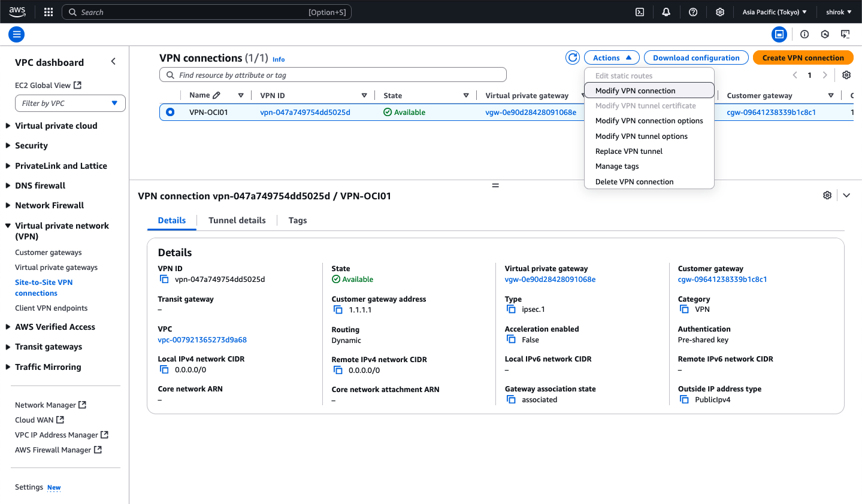This screenshot has width=862, height=504.
Task: Switch to the Tunnel details tab
Action: point(237,220)
